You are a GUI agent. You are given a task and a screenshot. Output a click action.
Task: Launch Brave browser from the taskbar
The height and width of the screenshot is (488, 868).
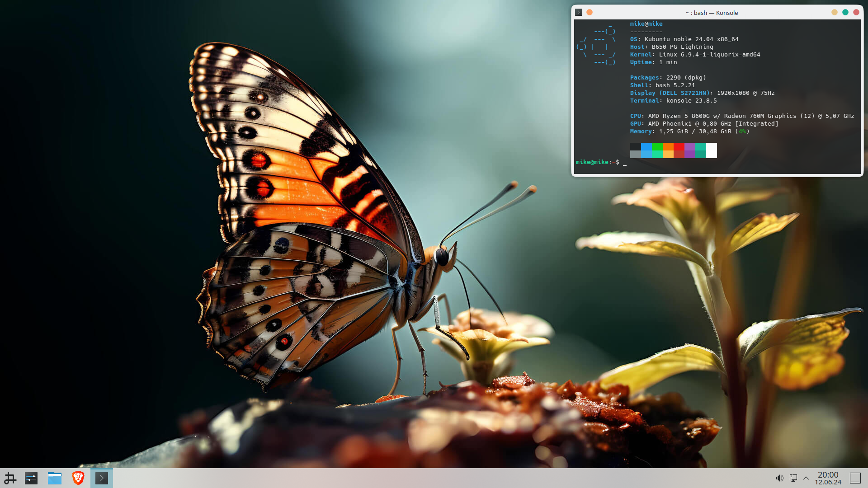pos(78,478)
